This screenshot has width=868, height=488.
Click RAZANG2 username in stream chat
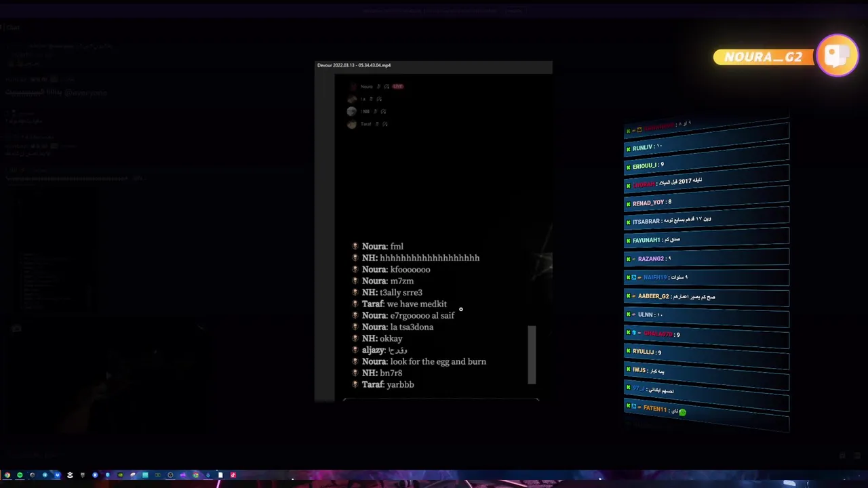pyautogui.click(x=650, y=259)
